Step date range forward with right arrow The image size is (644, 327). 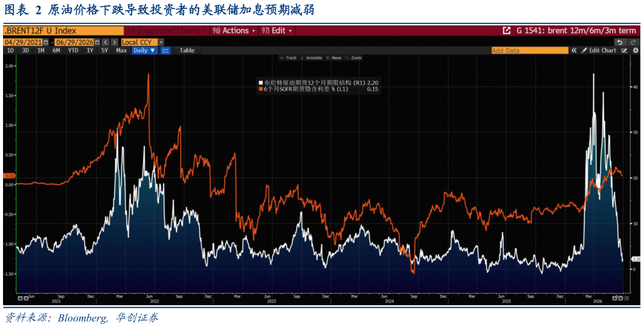[115, 42]
